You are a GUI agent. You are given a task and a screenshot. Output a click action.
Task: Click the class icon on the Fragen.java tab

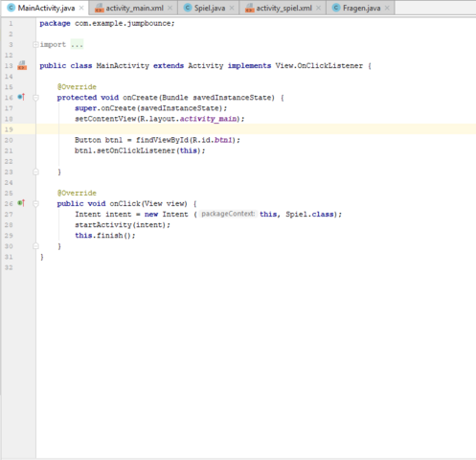tap(336, 8)
